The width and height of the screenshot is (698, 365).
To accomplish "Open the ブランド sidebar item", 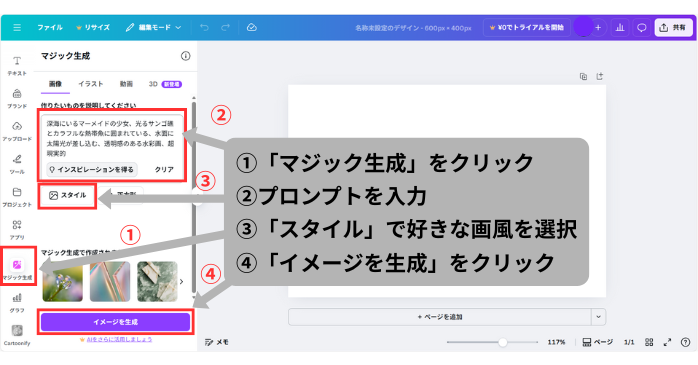I will 17,98.
